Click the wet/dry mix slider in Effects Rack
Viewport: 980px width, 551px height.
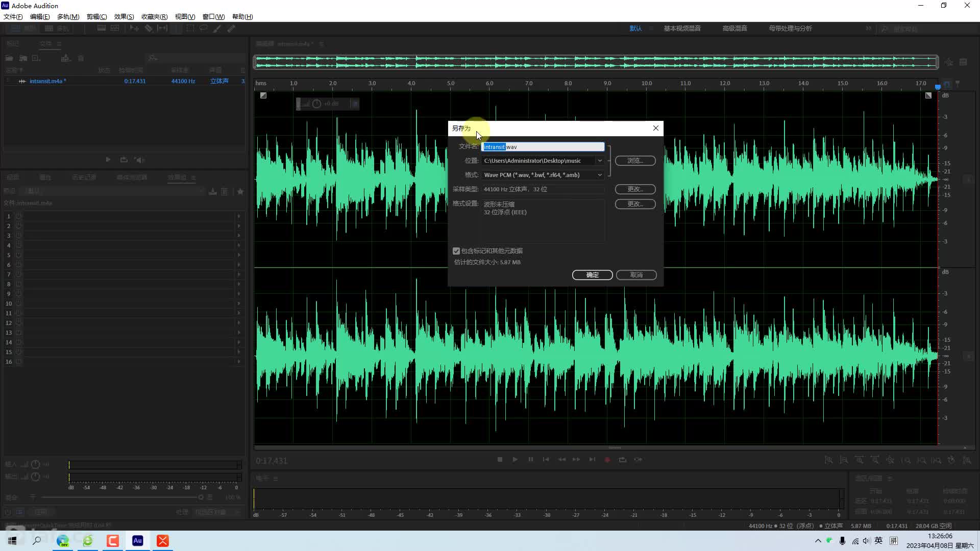(x=121, y=497)
